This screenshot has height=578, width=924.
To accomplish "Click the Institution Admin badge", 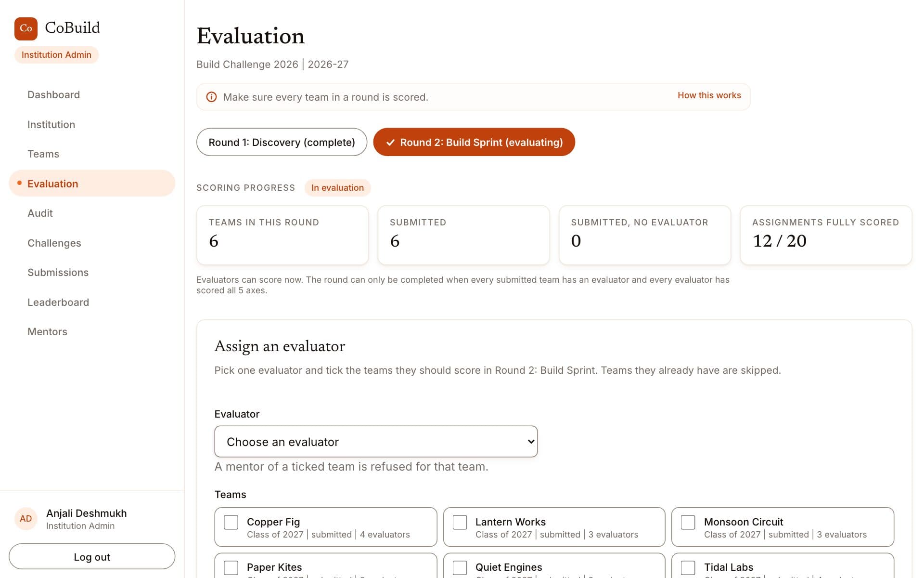I will 56,55.
